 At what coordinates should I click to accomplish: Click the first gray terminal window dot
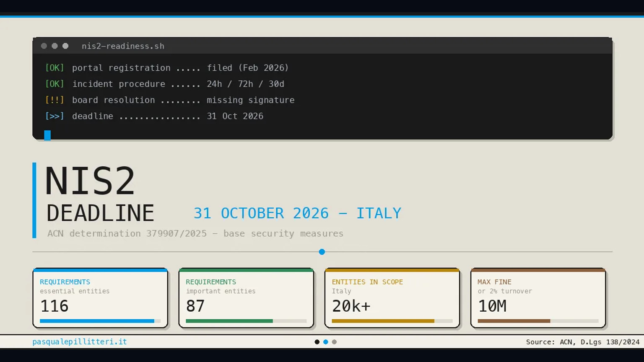pos(44,46)
